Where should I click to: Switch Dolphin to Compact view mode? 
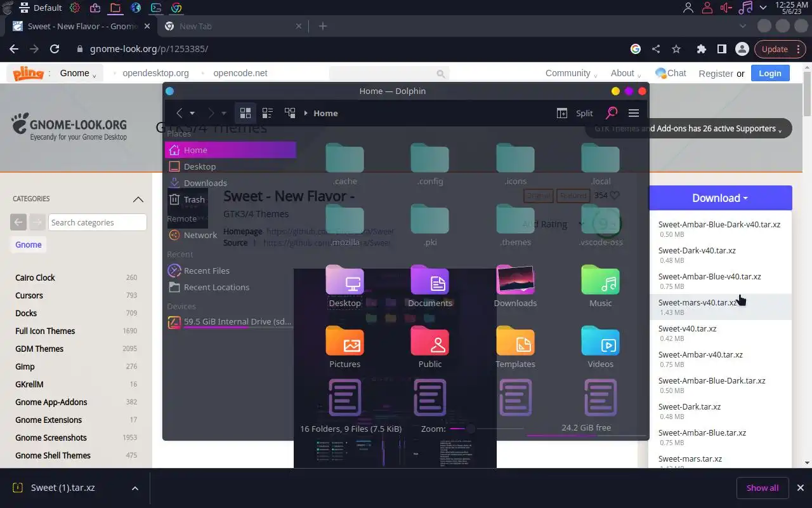pos(267,113)
